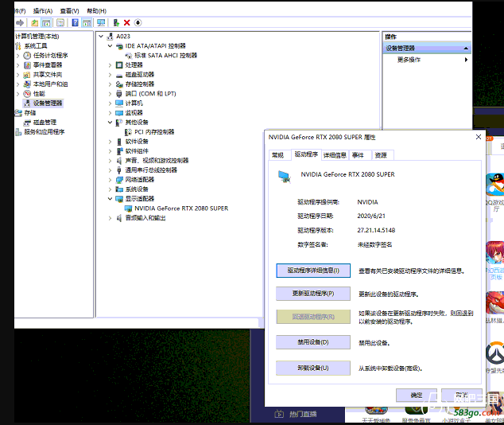The height and width of the screenshot is (425, 504).
Task: Collapse the 其他设备 node
Action: click(x=110, y=123)
